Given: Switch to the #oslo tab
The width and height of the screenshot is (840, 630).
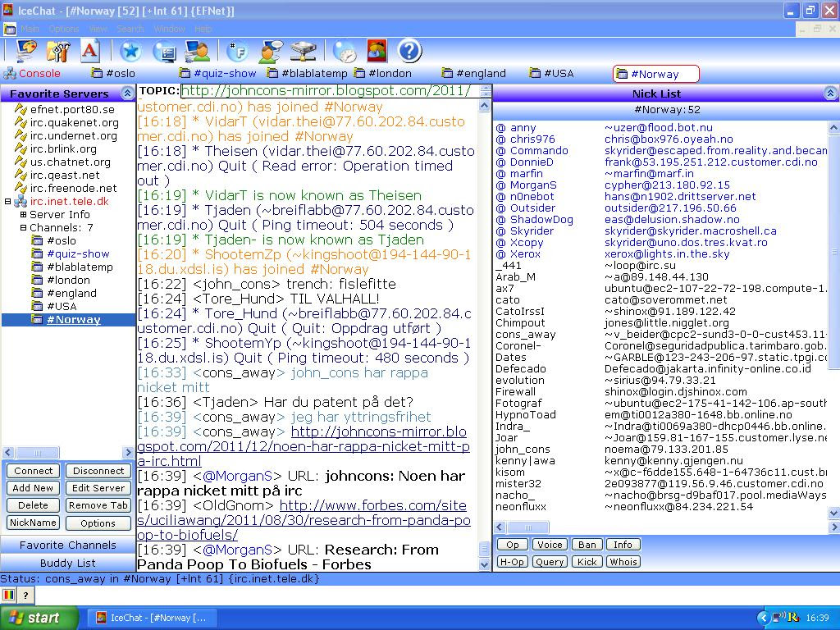Looking at the screenshot, I should (113, 73).
